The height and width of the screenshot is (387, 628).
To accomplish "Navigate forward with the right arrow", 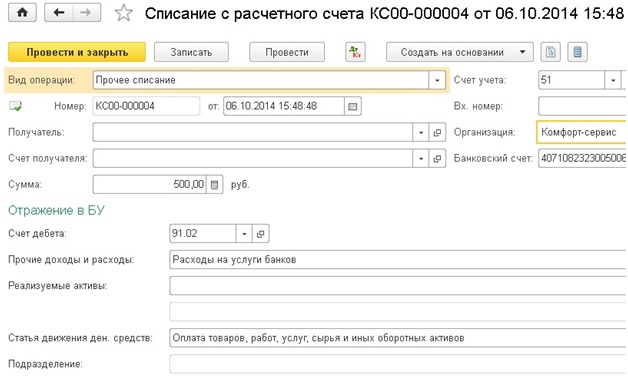I will [86, 12].
